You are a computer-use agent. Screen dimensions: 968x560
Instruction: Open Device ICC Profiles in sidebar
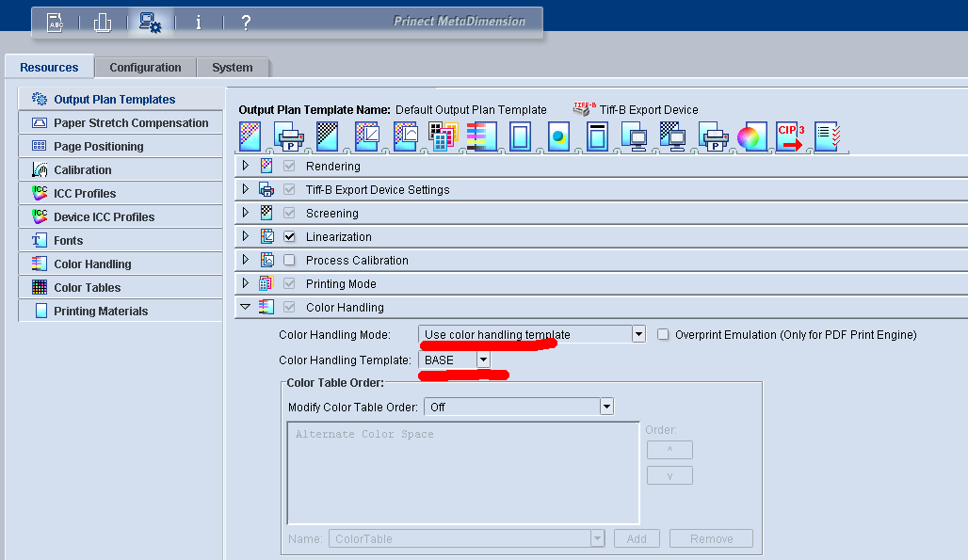pos(121,216)
